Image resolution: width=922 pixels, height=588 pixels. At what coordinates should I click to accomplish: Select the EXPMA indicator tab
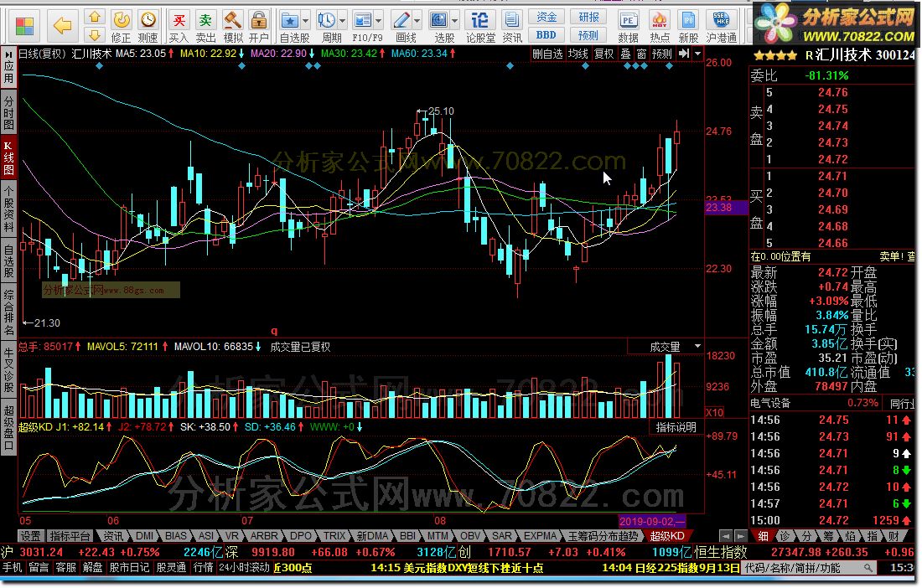pyautogui.click(x=540, y=536)
